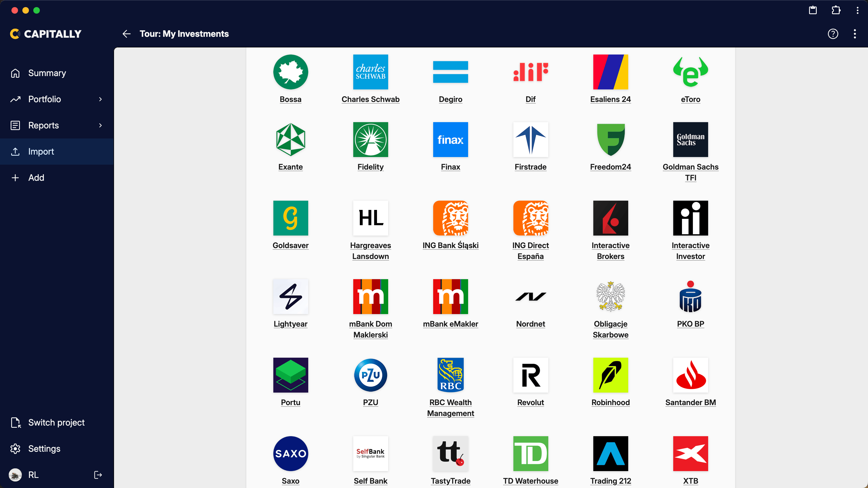
Task: Click the mBank eMakler logo
Action: pyautogui.click(x=451, y=297)
